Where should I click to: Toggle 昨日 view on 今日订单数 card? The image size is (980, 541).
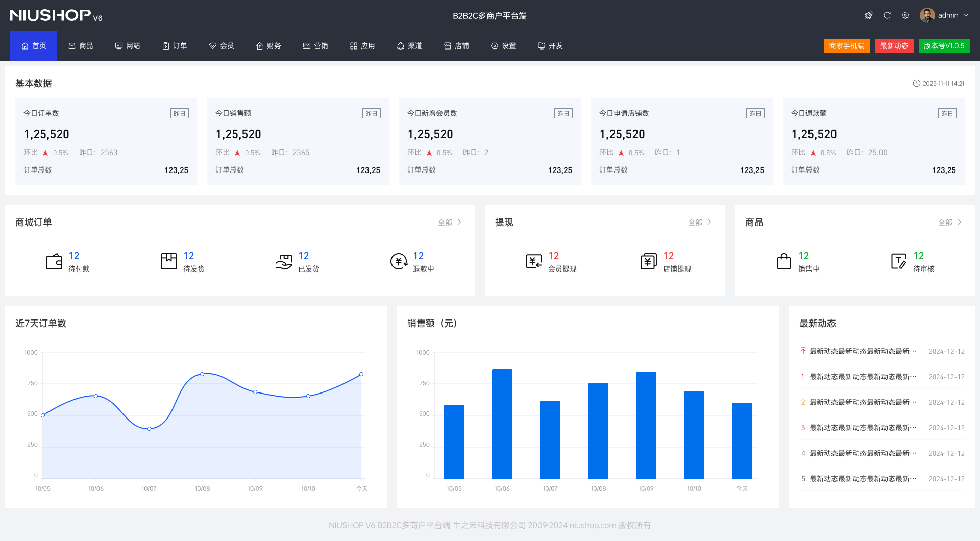[x=179, y=113]
